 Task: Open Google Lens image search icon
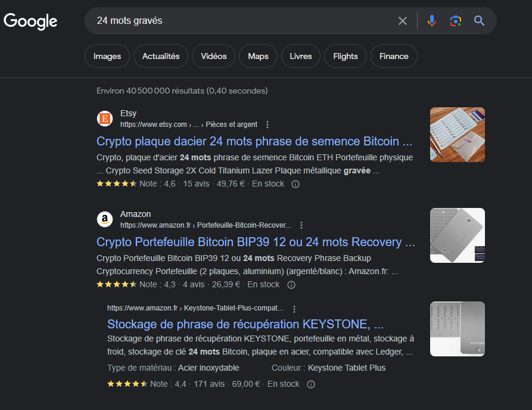tap(456, 21)
